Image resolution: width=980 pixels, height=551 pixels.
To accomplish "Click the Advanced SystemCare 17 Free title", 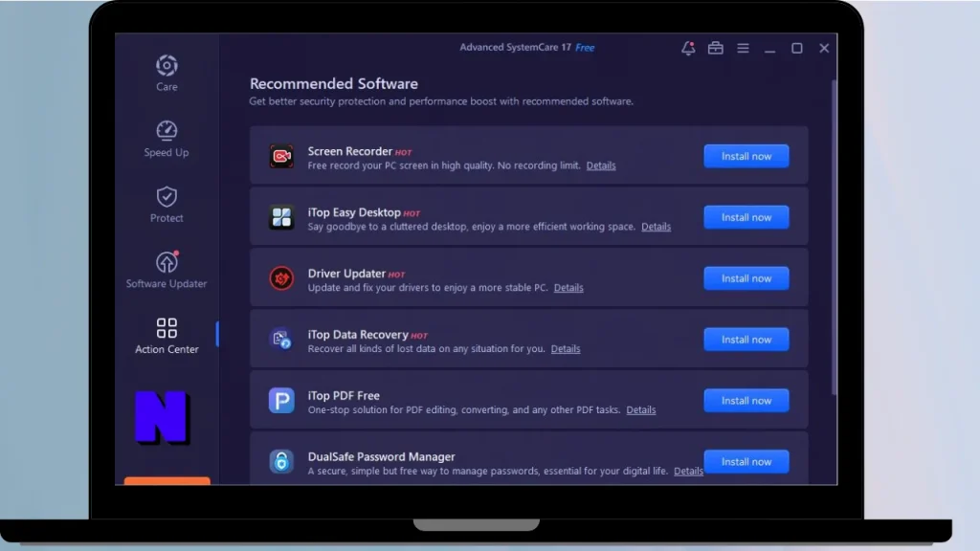I will [x=527, y=48].
